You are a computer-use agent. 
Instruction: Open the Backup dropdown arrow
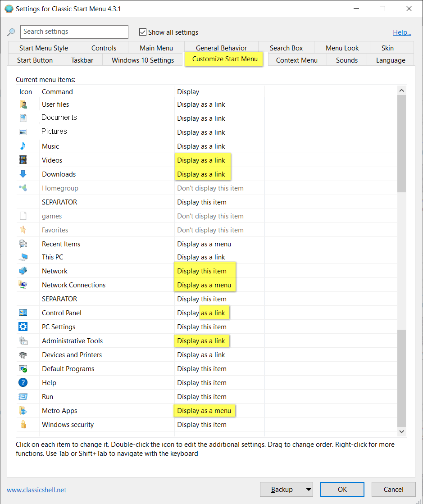coord(309,490)
